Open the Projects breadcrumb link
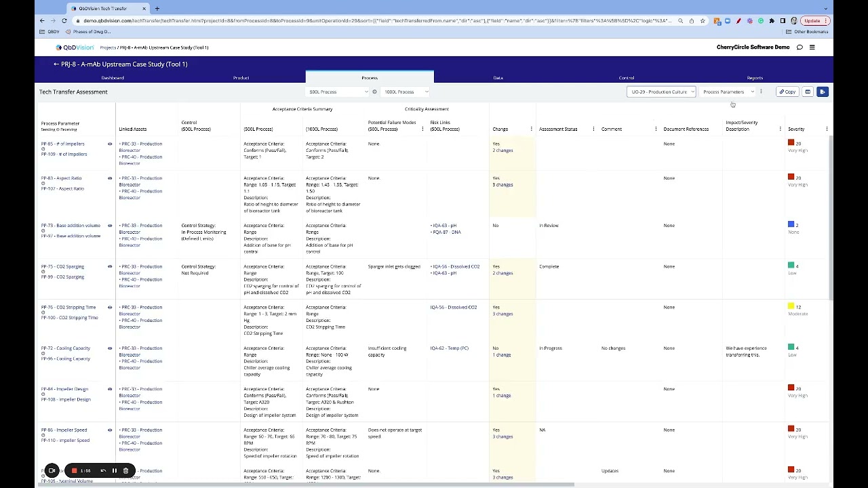This screenshot has height=488, width=868. pyautogui.click(x=108, y=47)
